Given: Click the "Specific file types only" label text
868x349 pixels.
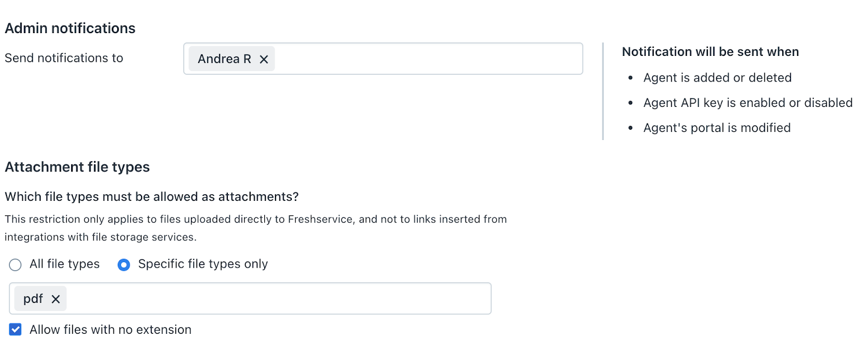Looking at the screenshot, I should click(203, 264).
